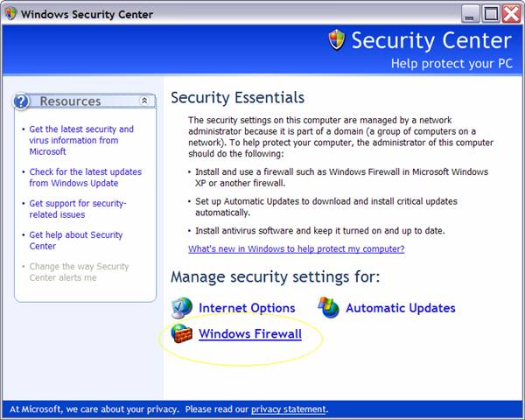Click the Resources question mark icon
This screenshot has height=420, width=525.
21,101
